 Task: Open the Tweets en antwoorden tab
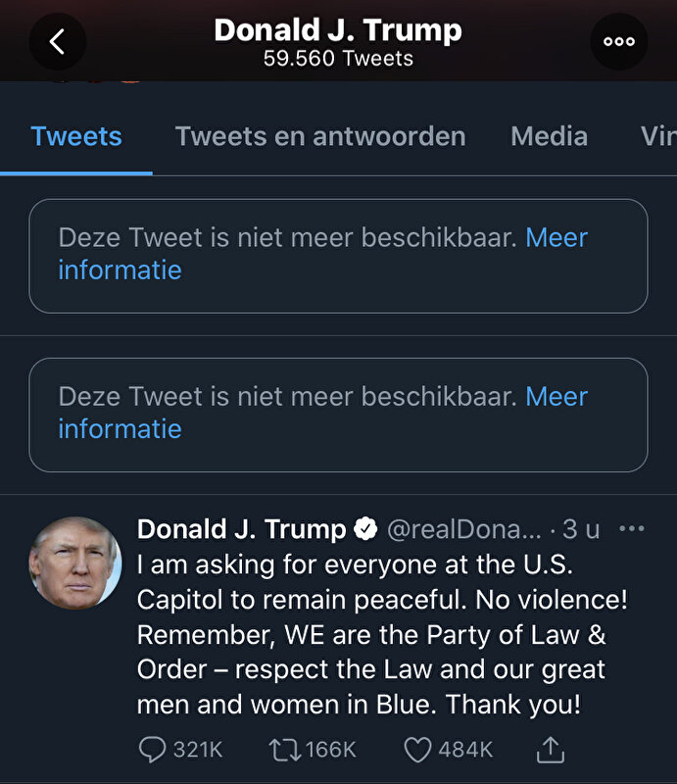pos(320,136)
